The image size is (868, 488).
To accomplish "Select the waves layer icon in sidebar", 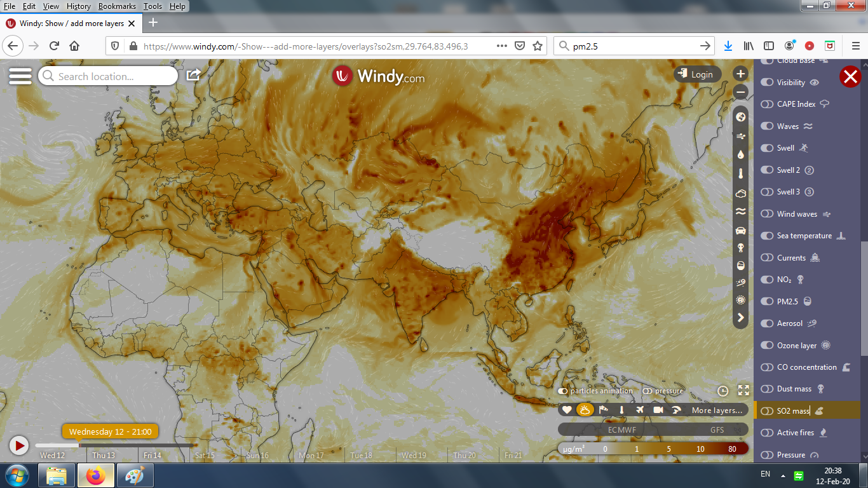I will coord(740,212).
